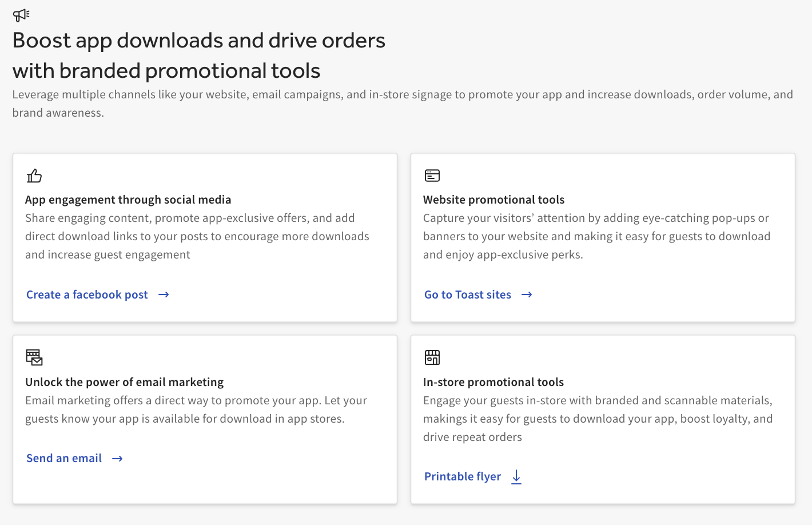Click the Engage your guests in-store description text
The width and height of the screenshot is (812, 525).
click(x=598, y=419)
